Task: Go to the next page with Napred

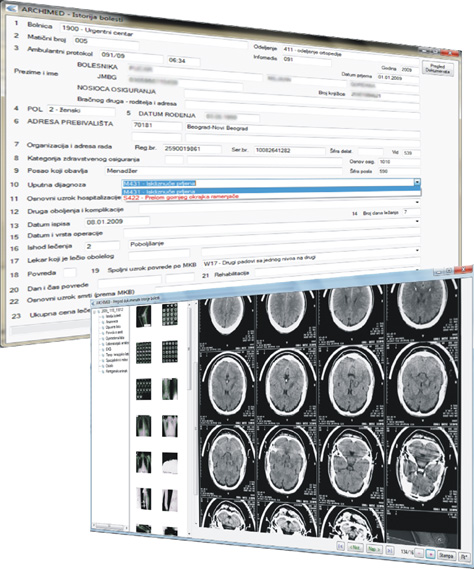Action: [374, 549]
